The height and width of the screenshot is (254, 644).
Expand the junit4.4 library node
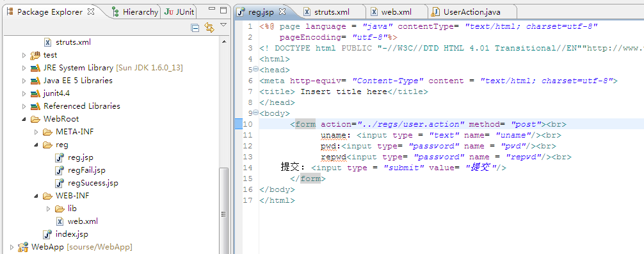click(24, 93)
